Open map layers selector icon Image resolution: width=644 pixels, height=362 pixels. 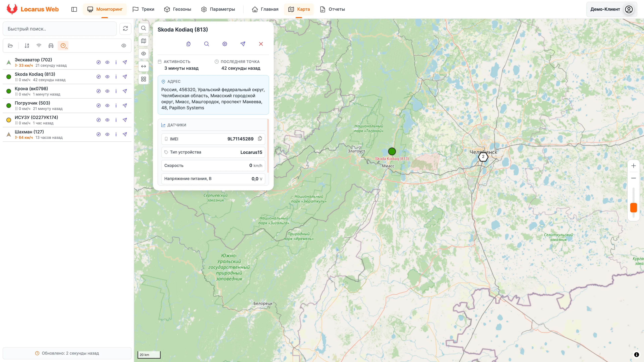144,41
